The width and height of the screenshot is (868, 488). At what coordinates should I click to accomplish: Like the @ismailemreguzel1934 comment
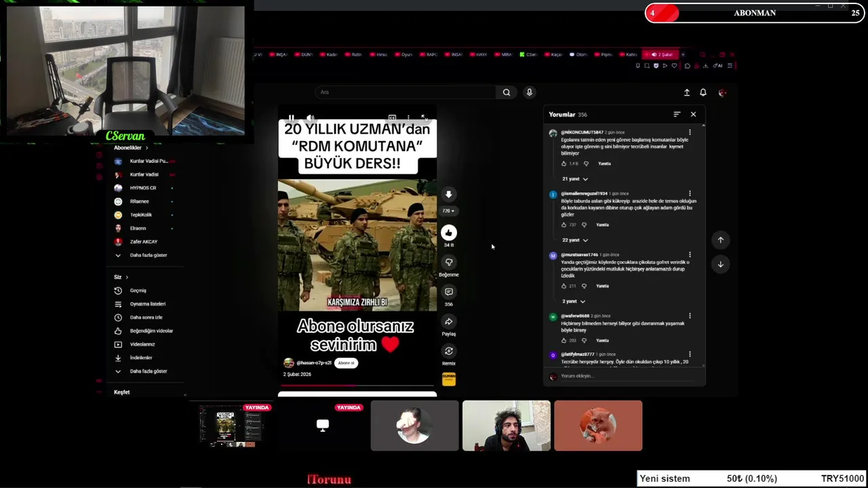tap(564, 224)
